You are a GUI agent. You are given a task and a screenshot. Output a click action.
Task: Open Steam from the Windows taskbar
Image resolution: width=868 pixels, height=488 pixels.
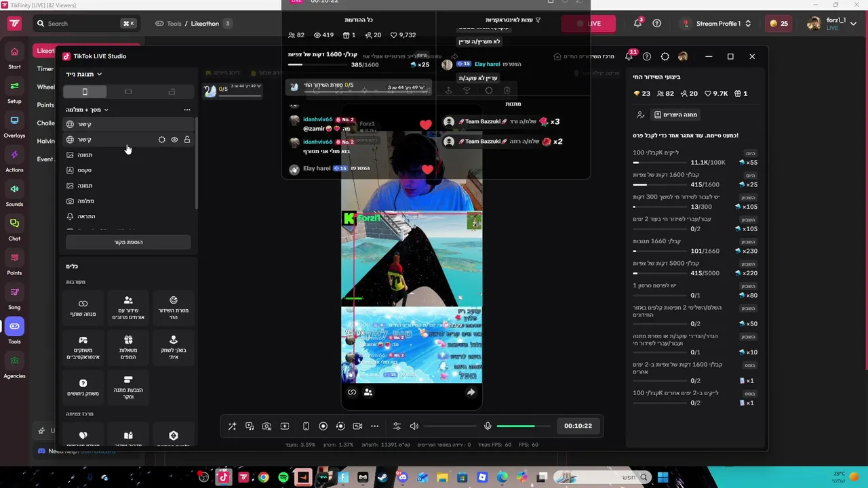coord(382,477)
